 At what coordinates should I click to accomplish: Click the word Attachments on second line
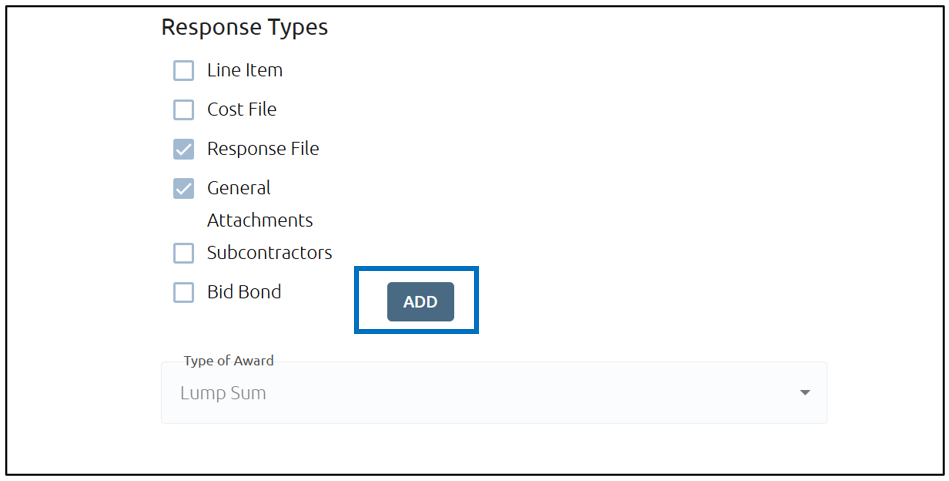coord(260,220)
